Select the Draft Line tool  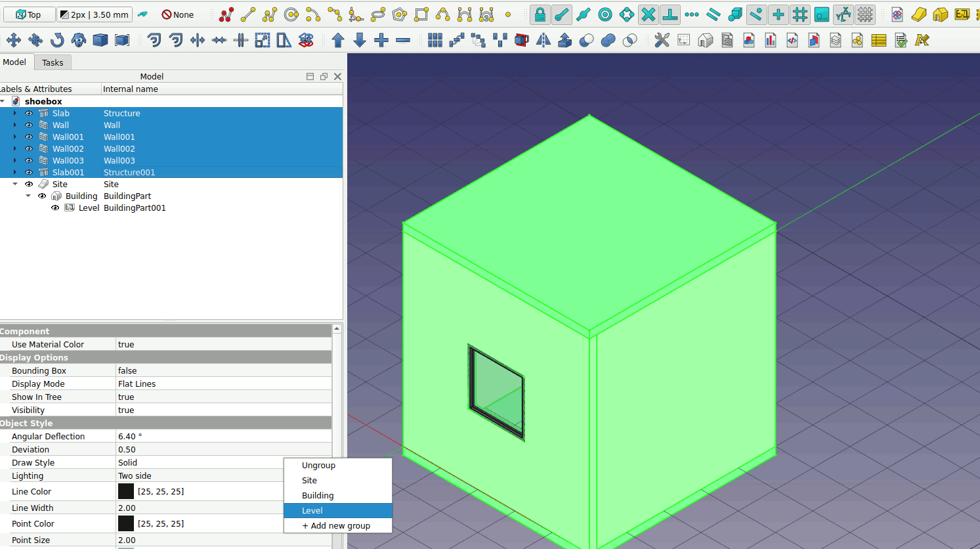248,14
